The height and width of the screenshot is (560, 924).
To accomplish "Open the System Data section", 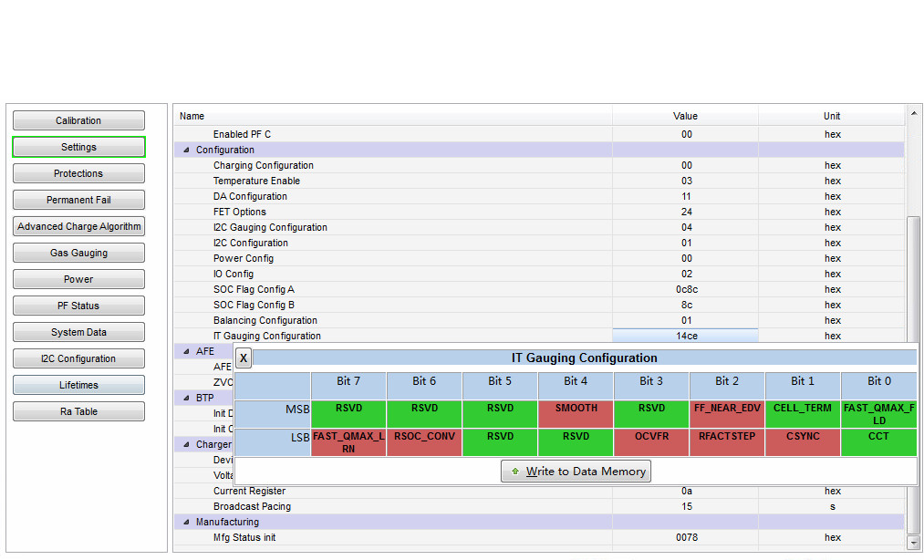I will point(78,333).
